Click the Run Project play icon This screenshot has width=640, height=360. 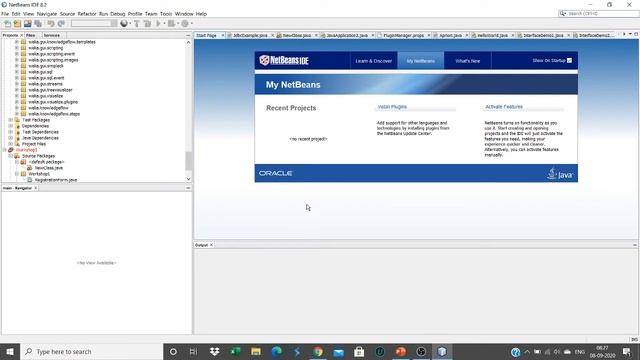pos(158,24)
